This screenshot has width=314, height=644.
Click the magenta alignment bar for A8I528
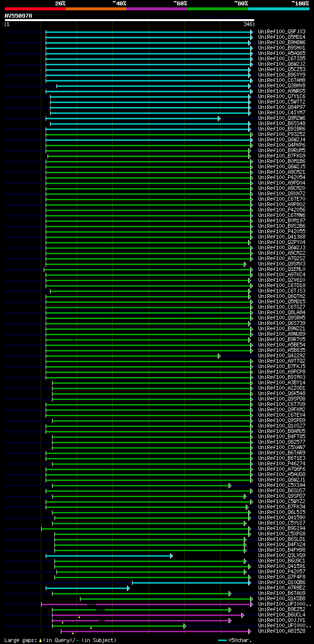155,631
